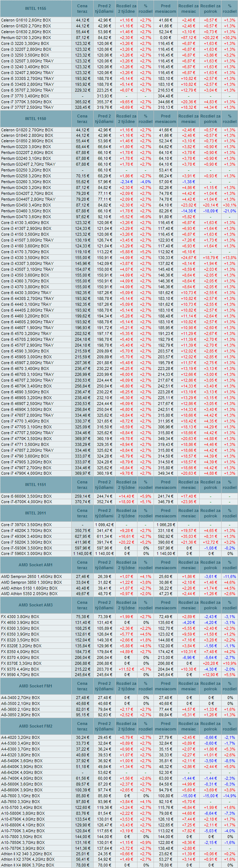Select the FX 4300 3.8GHz BOX name
The height and width of the screenshot is (868, 238).
pyautogui.click(x=20, y=617)
